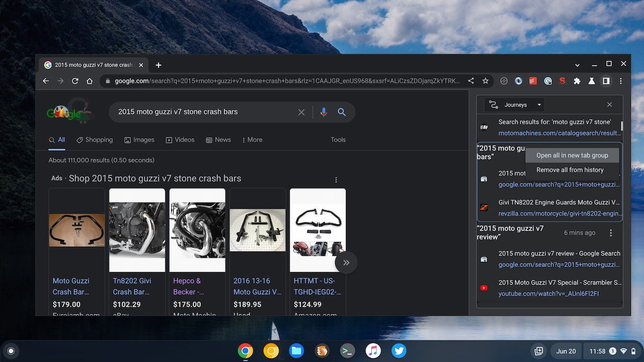Expand the More search filters menu
644x362 pixels.
pyautogui.click(x=252, y=140)
